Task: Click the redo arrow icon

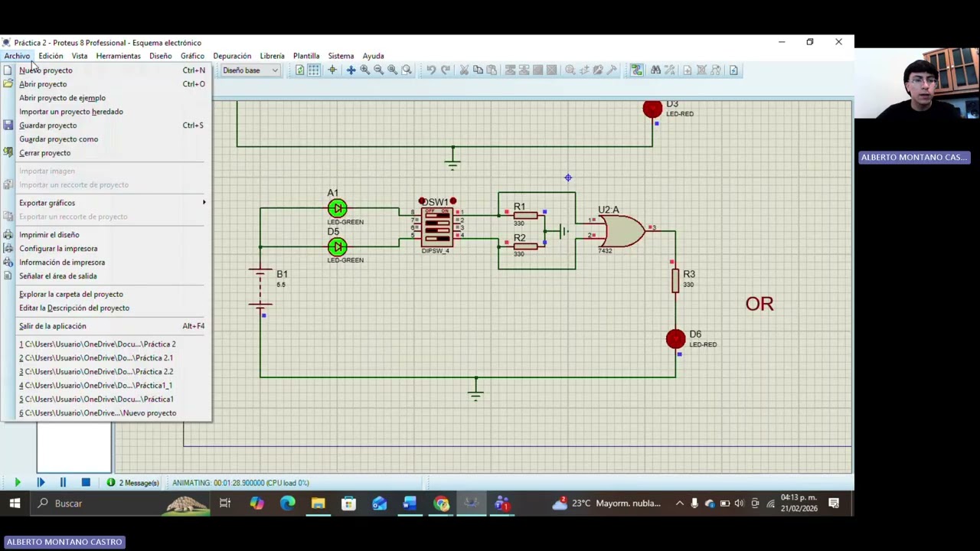Action: tap(446, 70)
